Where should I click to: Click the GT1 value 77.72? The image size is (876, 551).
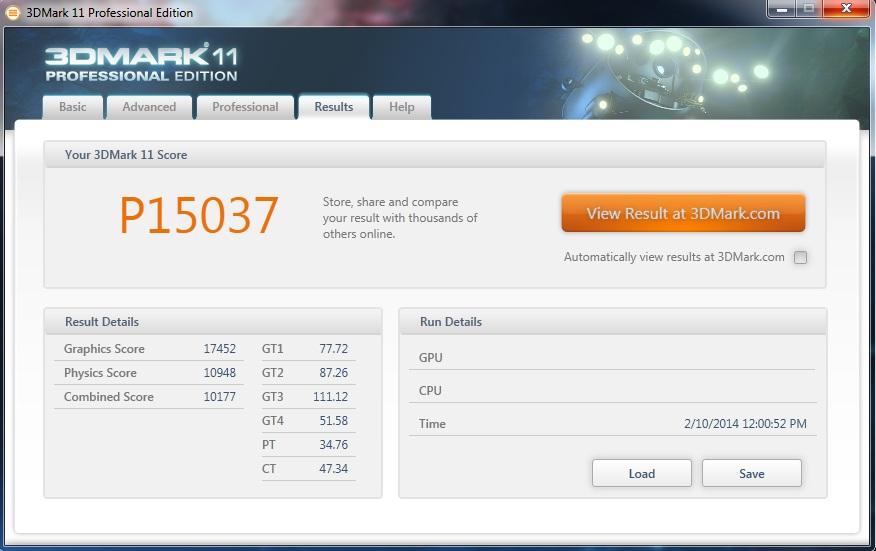click(334, 349)
